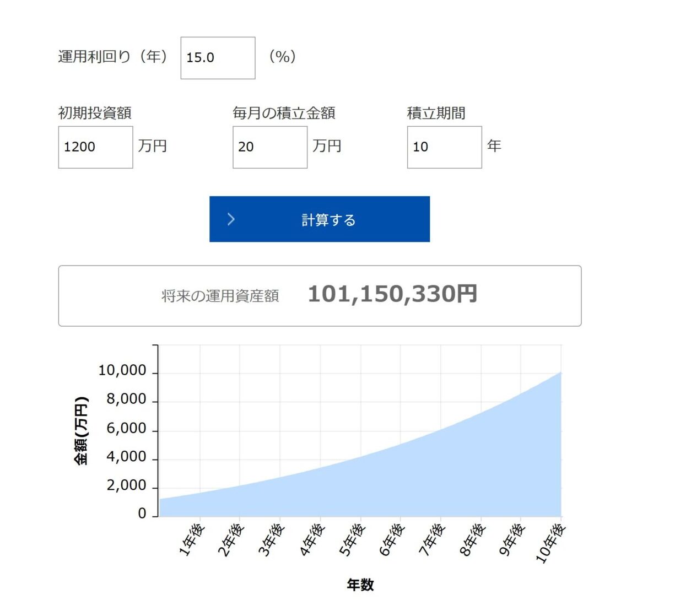Click the 5年後 x-axis label
Image resolution: width=691 pixels, height=616 pixels.
point(353,539)
